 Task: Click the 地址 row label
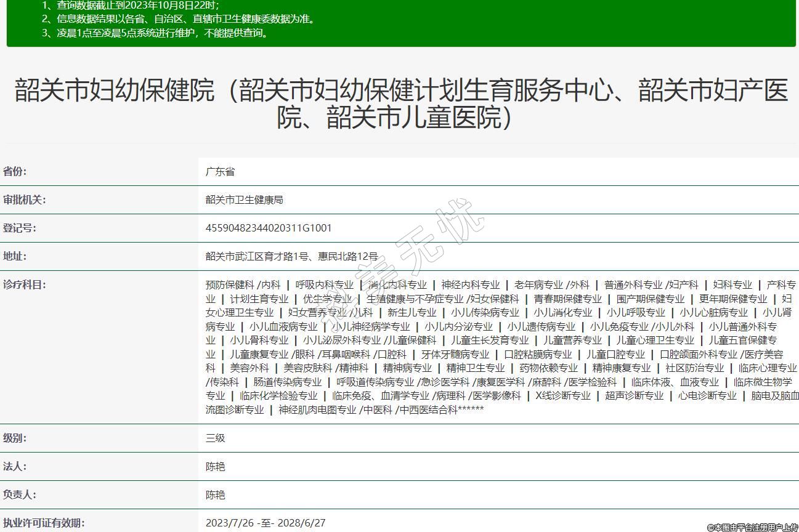click(15, 256)
